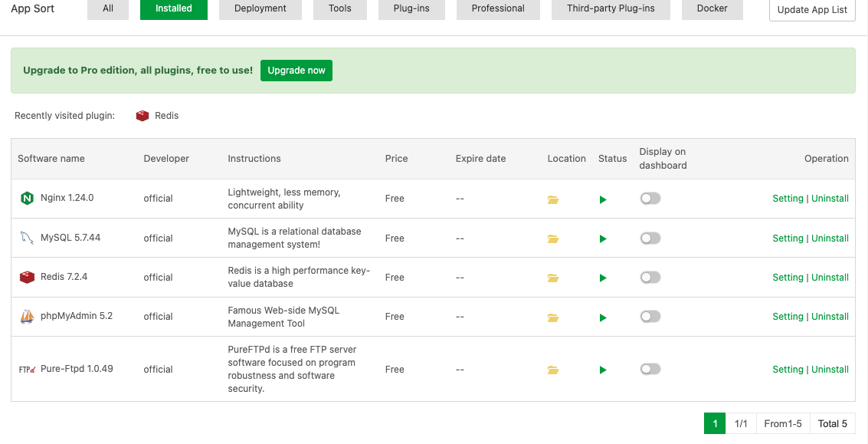This screenshot has width=868, height=444.
Task: Select the Docker app sort tab
Action: click(712, 8)
